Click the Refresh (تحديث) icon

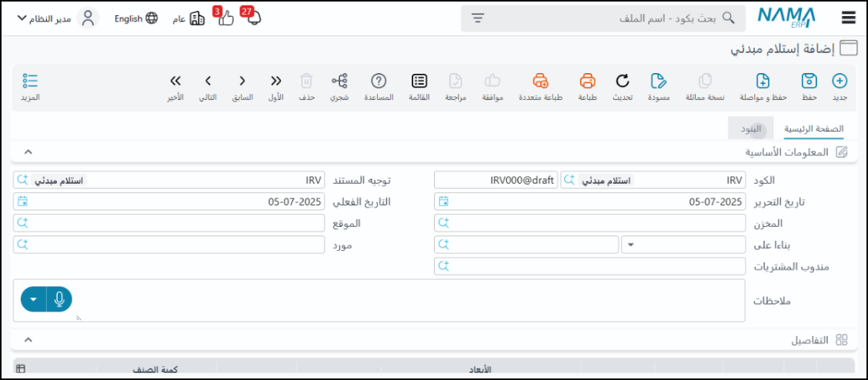(x=623, y=81)
